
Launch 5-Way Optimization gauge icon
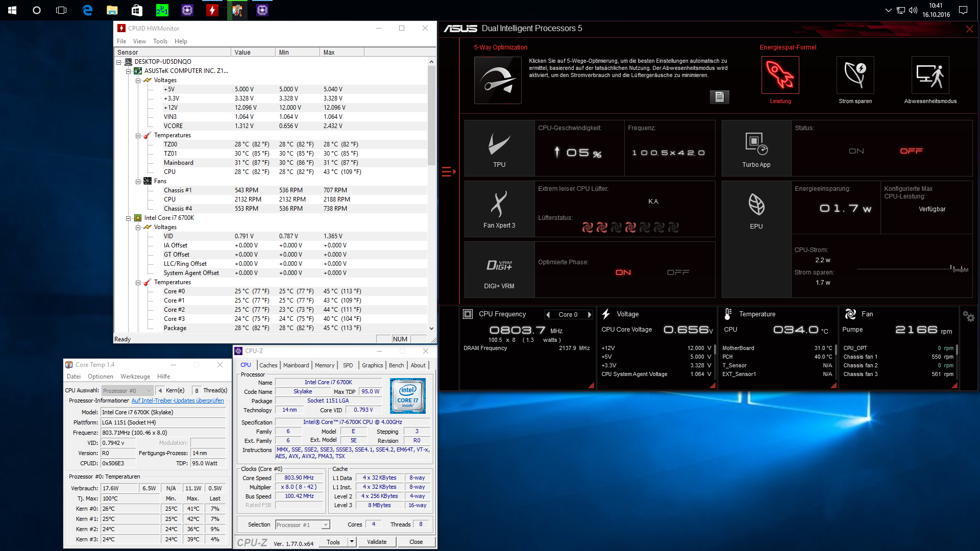click(x=498, y=81)
